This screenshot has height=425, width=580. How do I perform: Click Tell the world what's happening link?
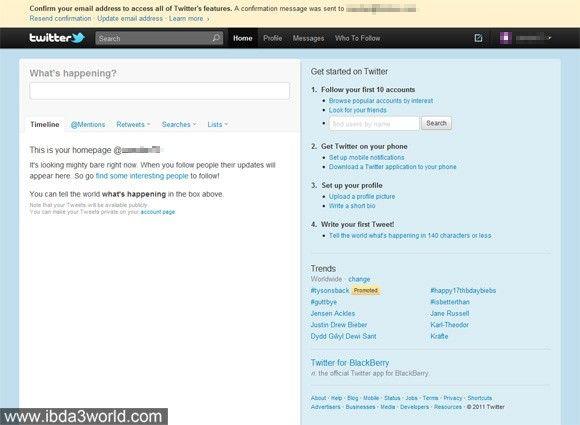click(410, 236)
